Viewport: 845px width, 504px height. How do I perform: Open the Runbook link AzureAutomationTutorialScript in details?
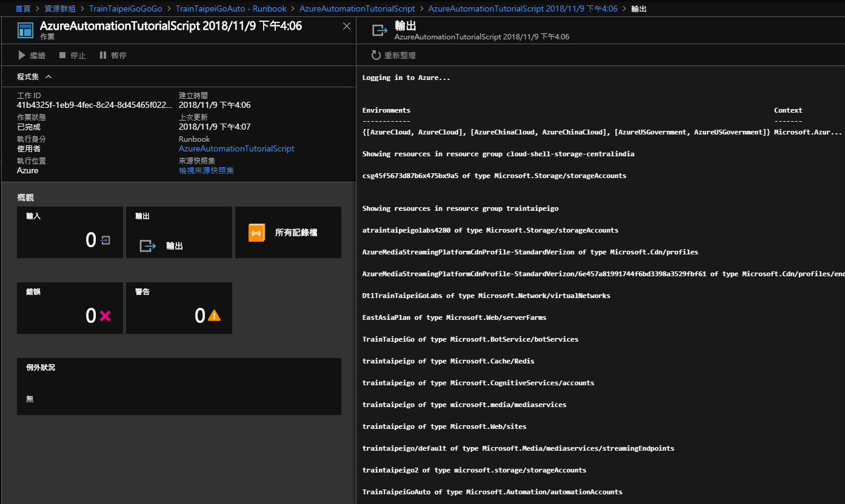(x=236, y=148)
